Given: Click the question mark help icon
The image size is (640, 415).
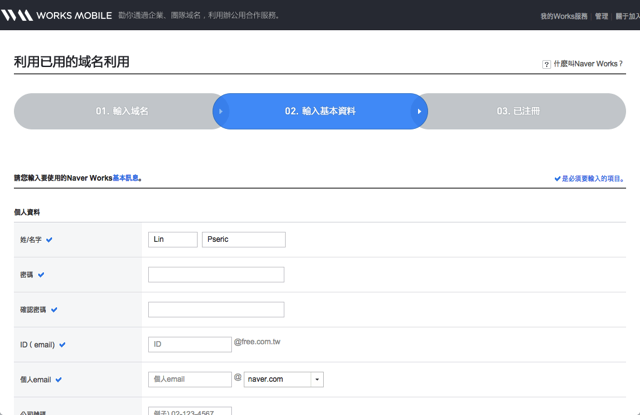Looking at the screenshot, I should 547,64.
